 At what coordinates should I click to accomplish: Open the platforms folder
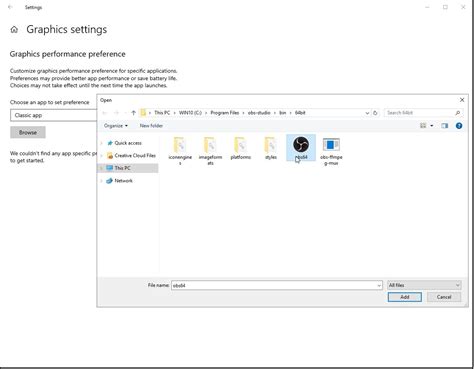coord(241,149)
